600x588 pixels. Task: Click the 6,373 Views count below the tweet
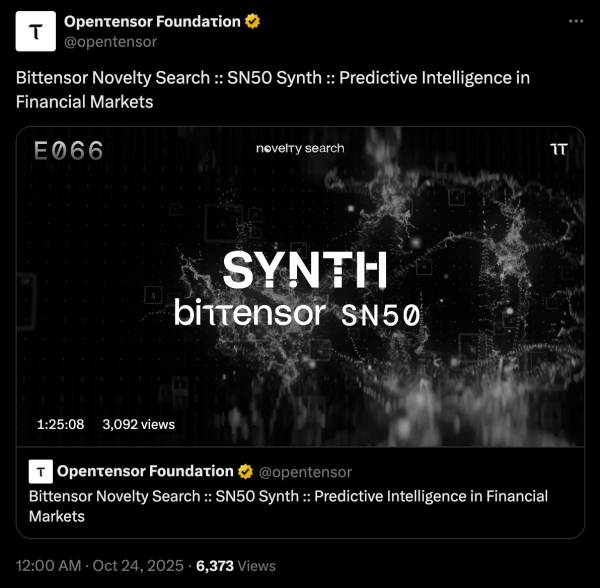click(x=235, y=565)
